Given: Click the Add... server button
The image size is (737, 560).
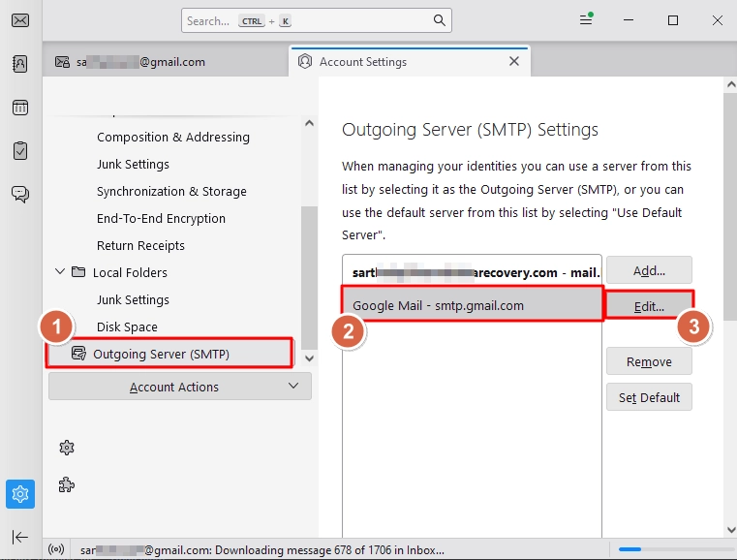Looking at the screenshot, I should pyautogui.click(x=649, y=270).
